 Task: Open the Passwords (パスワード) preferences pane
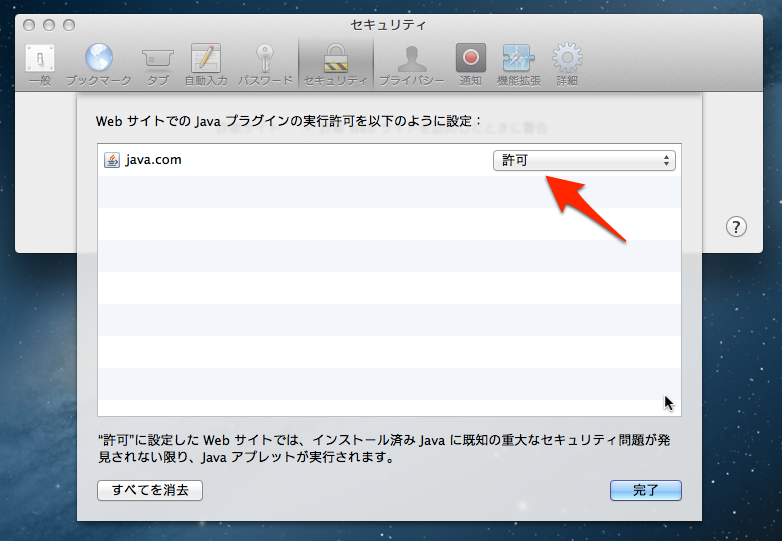(265, 65)
